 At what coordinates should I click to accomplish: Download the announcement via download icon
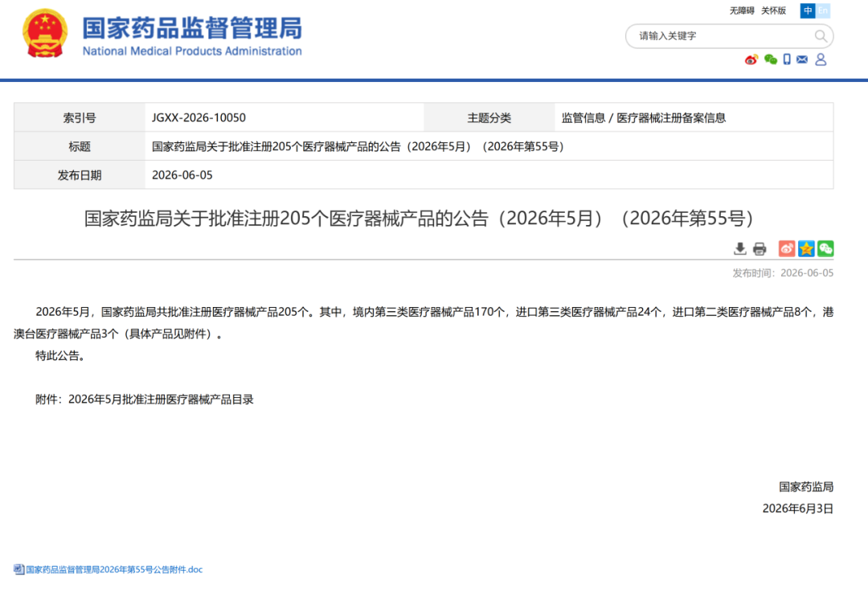739,249
